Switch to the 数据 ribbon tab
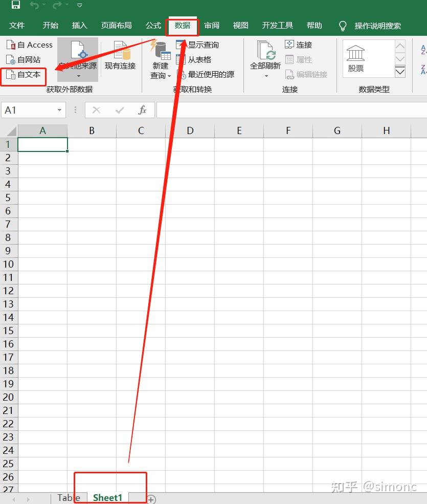The height and width of the screenshot is (504, 427). point(182,25)
